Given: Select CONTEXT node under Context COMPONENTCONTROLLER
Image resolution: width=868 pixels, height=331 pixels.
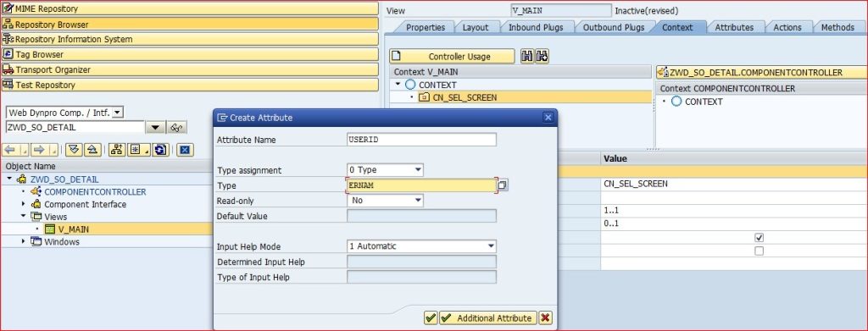Looking at the screenshot, I should pyautogui.click(x=704, y=102).
